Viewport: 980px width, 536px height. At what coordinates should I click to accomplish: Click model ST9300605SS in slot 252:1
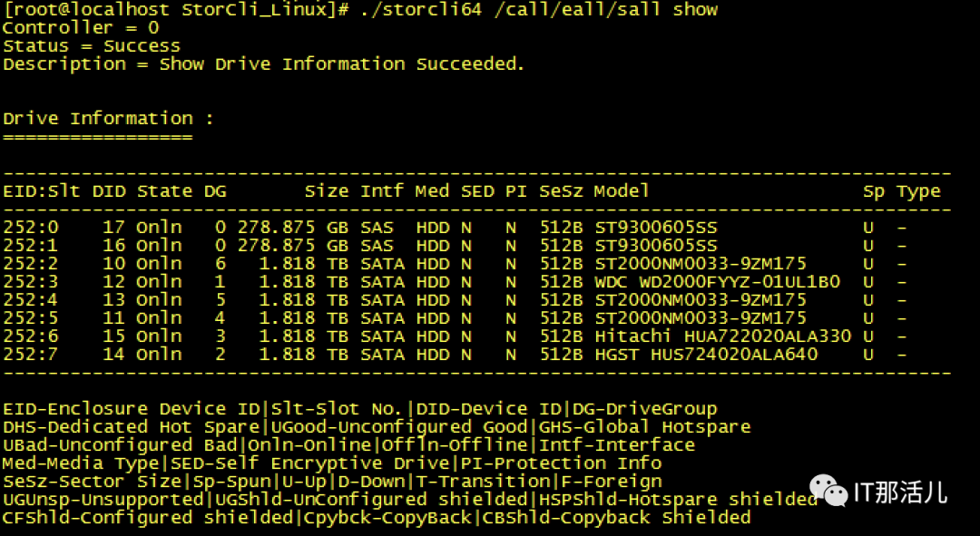coord(655,246)
